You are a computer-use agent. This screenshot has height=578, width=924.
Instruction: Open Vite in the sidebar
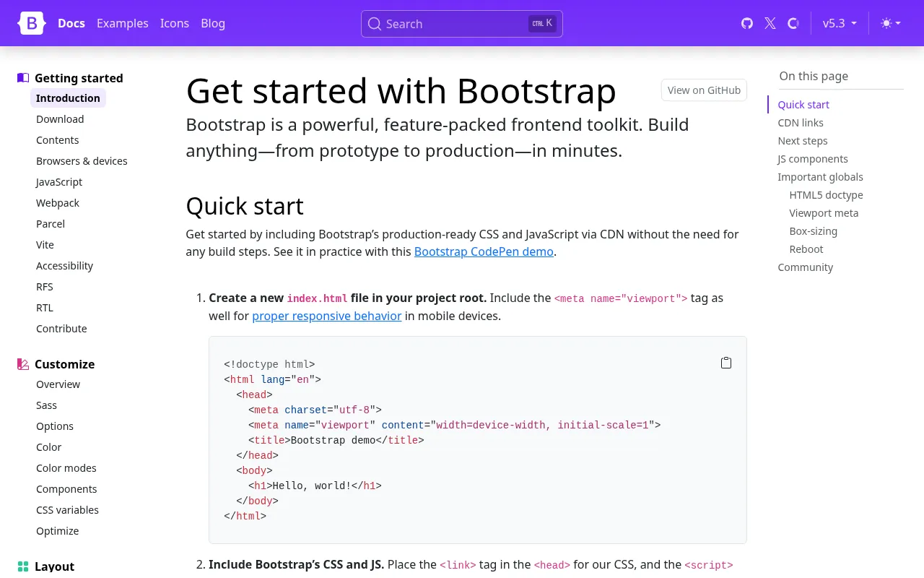[x=45, y=245]
